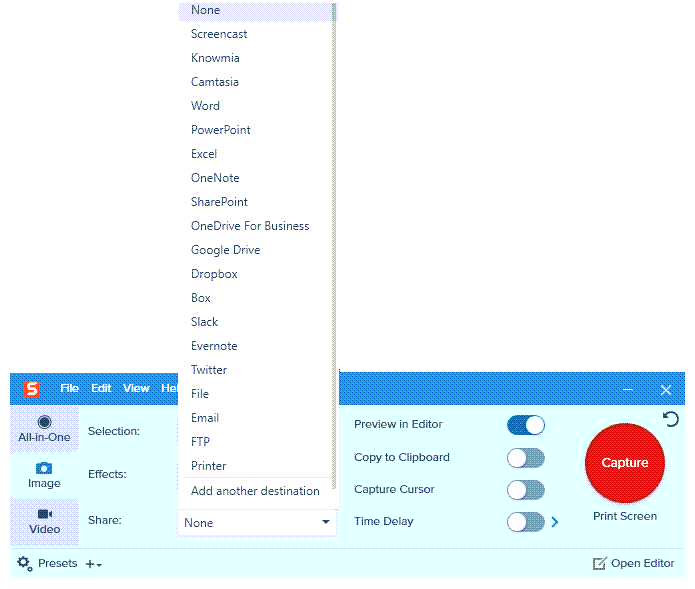Choose None in the share list
Screen dimensions: 695x589
click(255, 10)
